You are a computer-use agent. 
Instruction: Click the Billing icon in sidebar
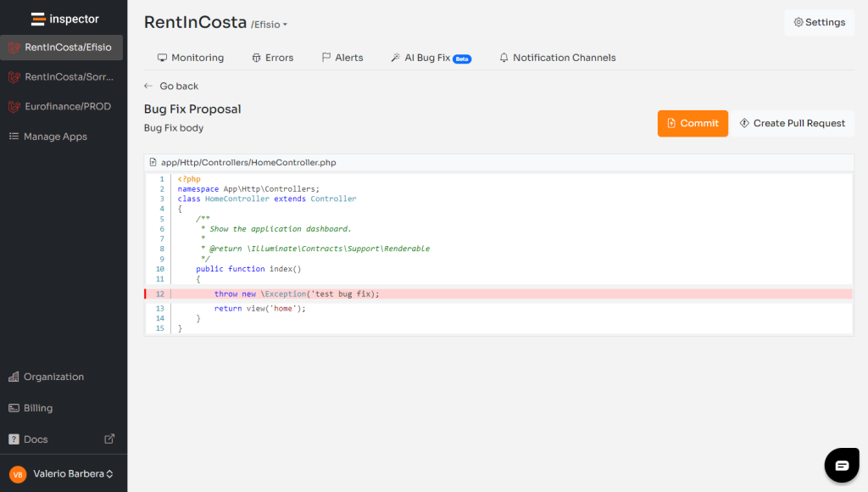click(12, 408)
